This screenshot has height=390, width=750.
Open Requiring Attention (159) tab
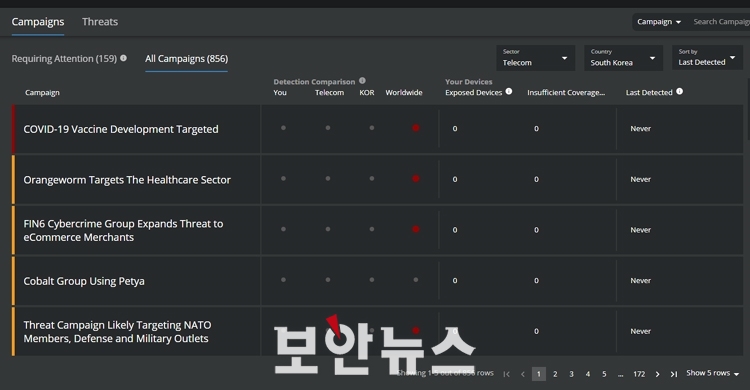click(64, 59)
